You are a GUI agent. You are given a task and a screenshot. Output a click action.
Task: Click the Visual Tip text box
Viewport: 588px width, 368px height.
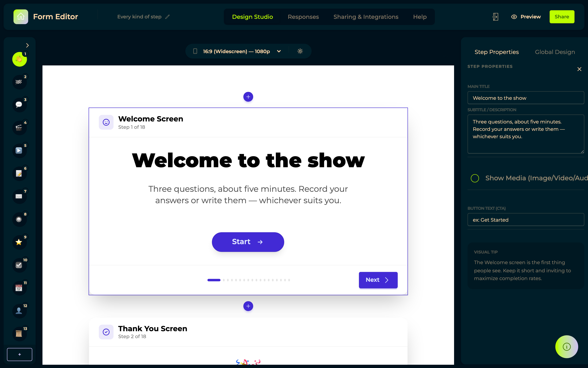pyautogui.click(x=526, y=266)
